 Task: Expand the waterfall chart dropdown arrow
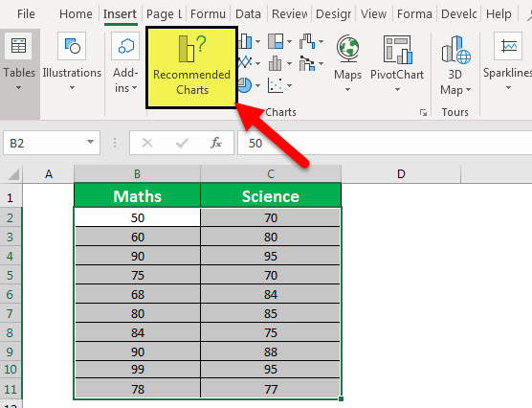[321, 42]
